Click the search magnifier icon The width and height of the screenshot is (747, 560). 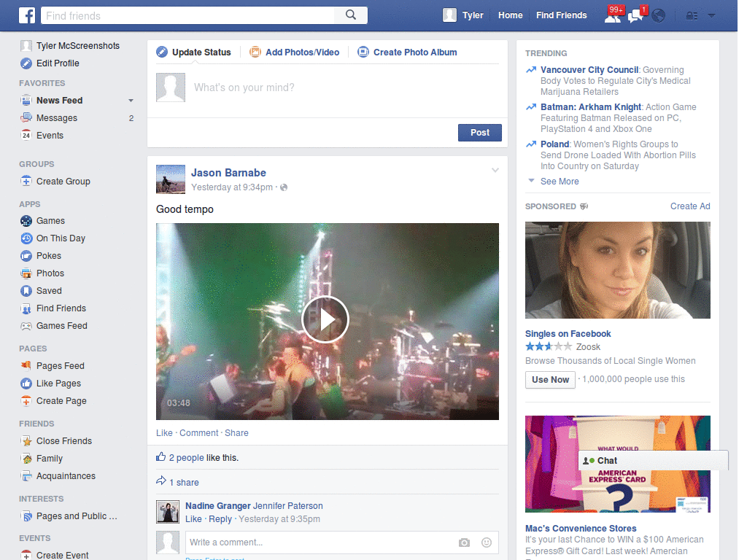click(351, 15)
